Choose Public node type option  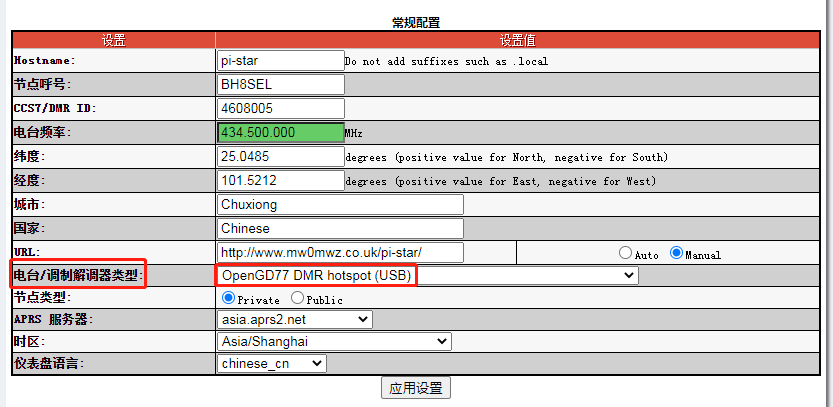(x=298, y=298)
